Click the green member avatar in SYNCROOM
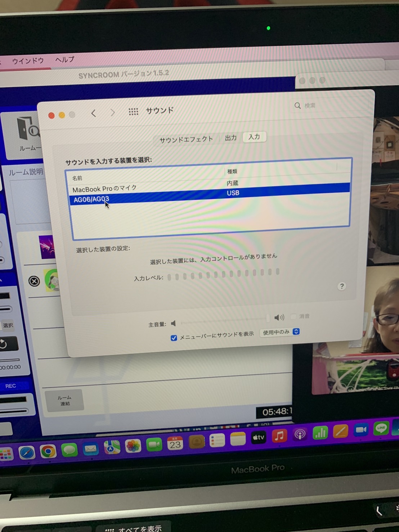Screen dimensions: 399x532 [52, 280]
